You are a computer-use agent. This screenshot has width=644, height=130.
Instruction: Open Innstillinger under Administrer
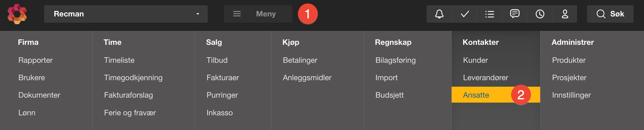571,95
